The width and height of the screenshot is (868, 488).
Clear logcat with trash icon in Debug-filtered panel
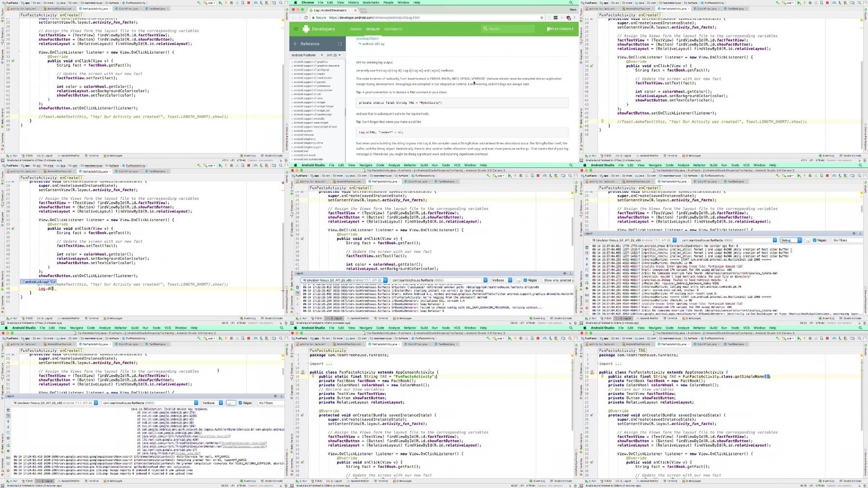(x=586, y=246)
